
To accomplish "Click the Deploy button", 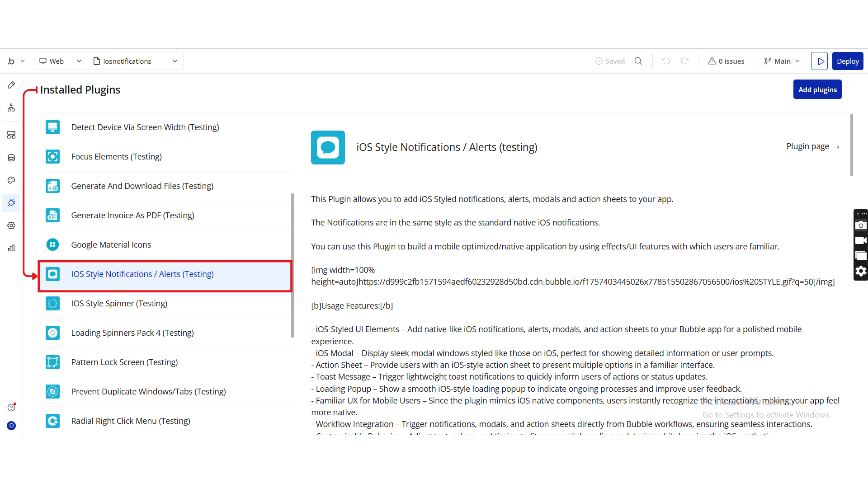I will click(x=847, y=61).
